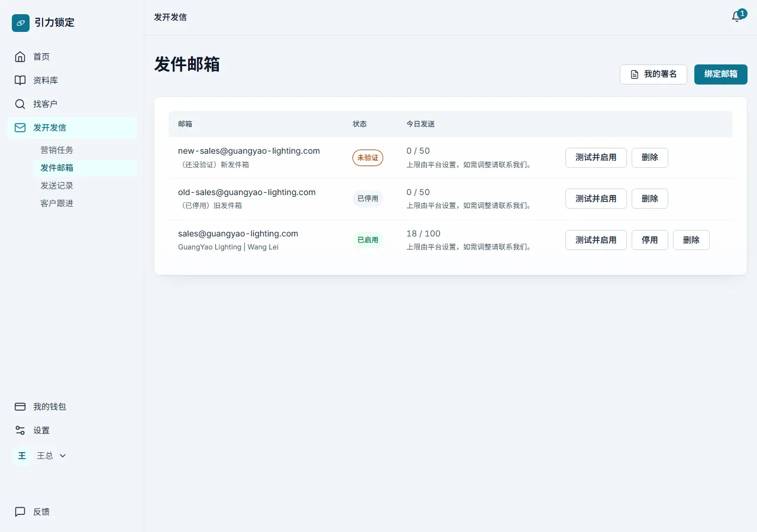Click the home icon beside 首页

tap(20, 57)
